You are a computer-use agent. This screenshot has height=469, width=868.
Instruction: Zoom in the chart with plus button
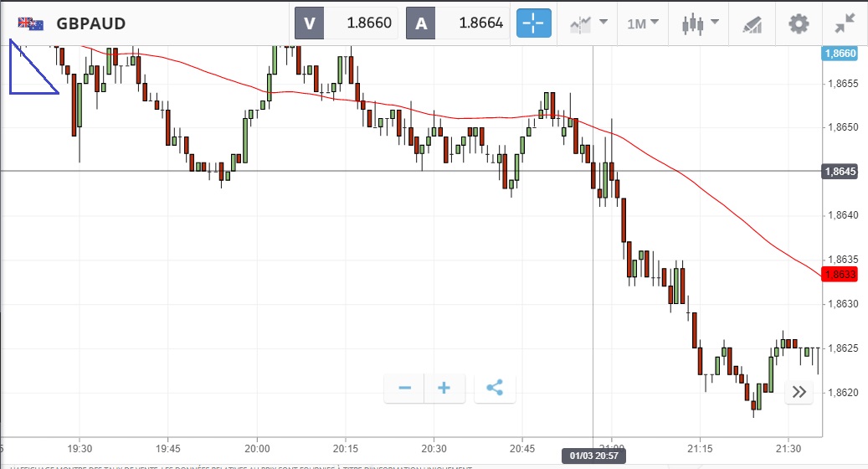[x=444, y=389]
